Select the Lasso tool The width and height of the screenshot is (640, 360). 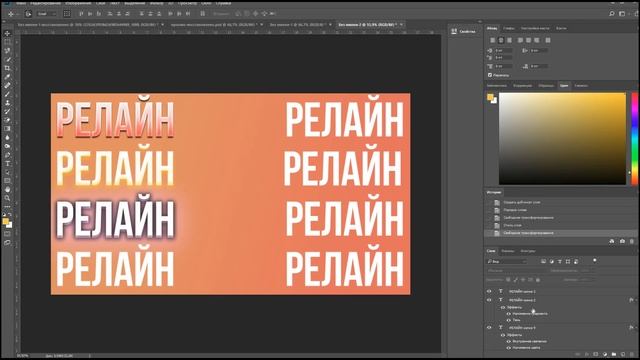point(7,51)
